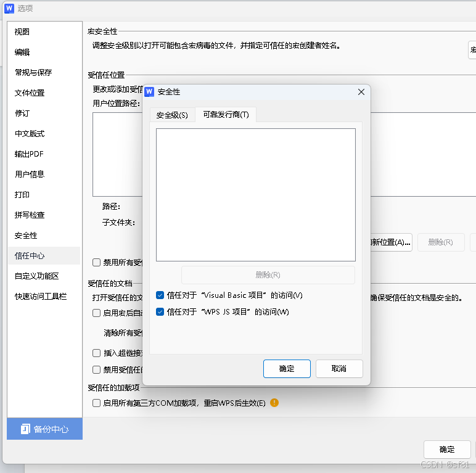
Task: Open 中文版式 settings
Action: tap(44, 133)
